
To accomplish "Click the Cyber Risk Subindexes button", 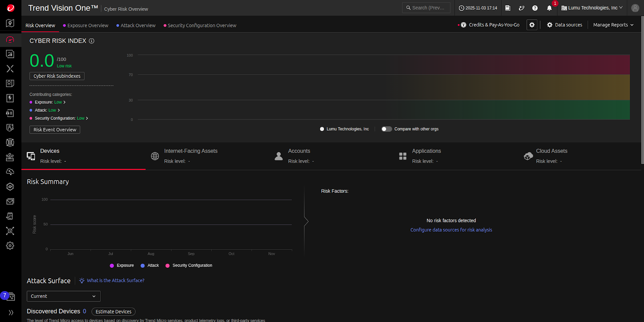I will tap(57, 76).
